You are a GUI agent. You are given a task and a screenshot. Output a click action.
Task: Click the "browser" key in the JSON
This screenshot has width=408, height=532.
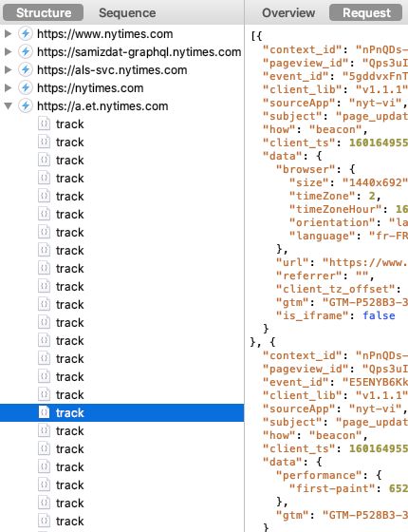pos(306,169)
